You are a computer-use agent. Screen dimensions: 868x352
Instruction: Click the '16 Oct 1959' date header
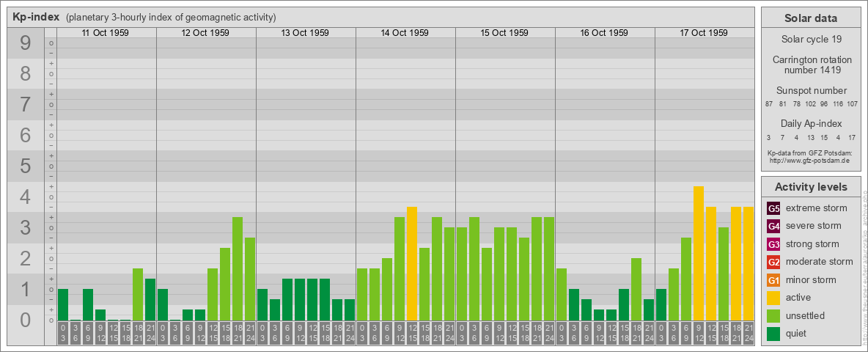pos(603,33)
